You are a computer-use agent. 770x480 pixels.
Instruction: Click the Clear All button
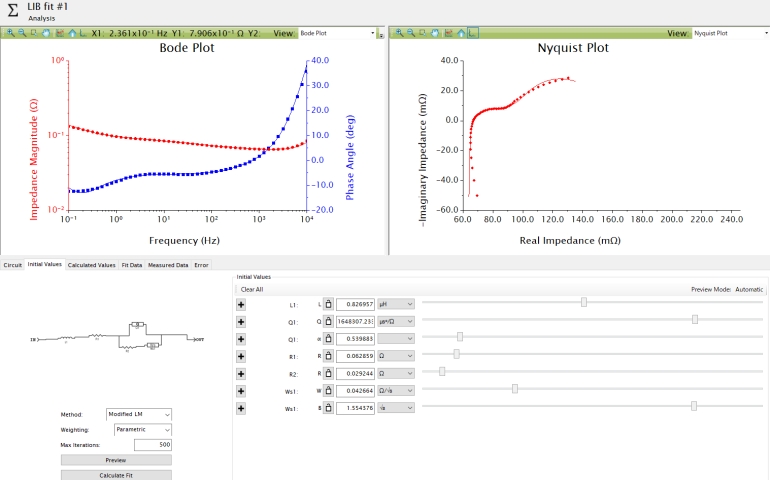[250, 289]
